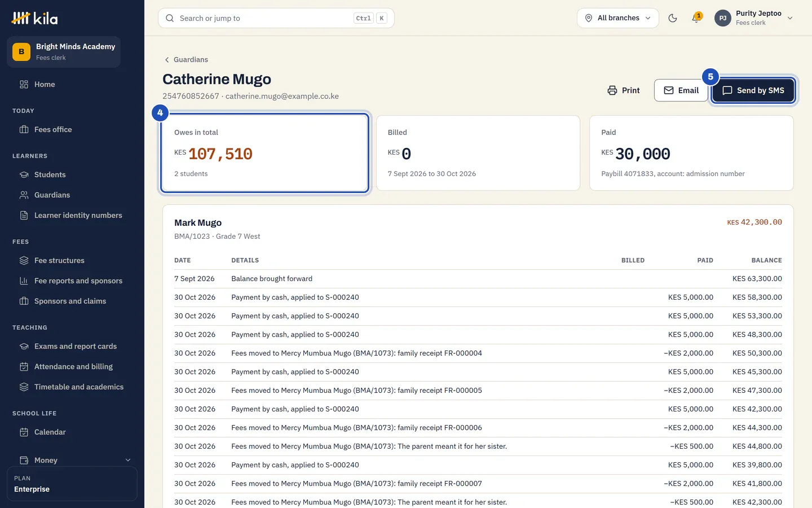Click the Mark Mugo student heading

pos(198,222)
